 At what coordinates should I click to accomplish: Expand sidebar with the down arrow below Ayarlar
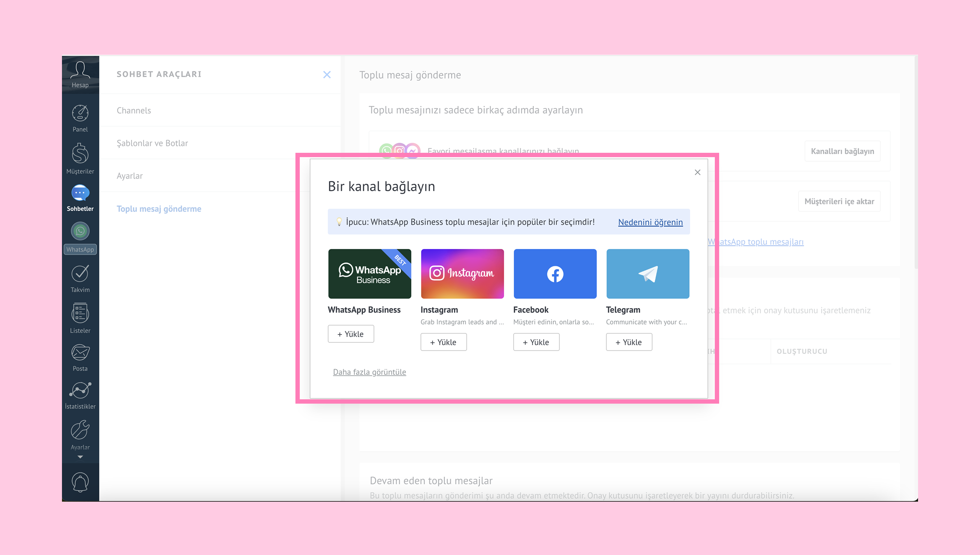(80, 457)
